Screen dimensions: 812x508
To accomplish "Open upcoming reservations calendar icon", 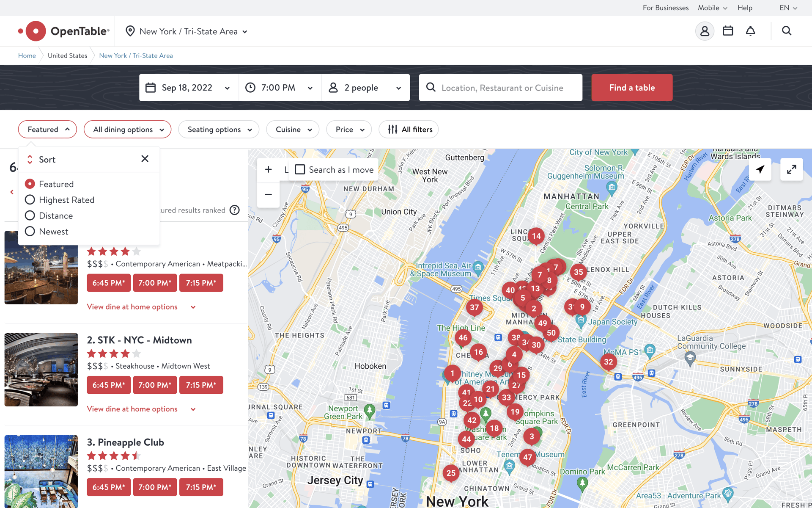I will 728,31.
